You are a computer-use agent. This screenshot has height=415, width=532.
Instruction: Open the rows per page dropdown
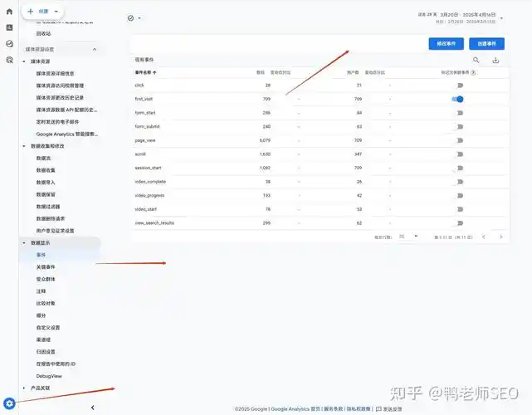408,237
